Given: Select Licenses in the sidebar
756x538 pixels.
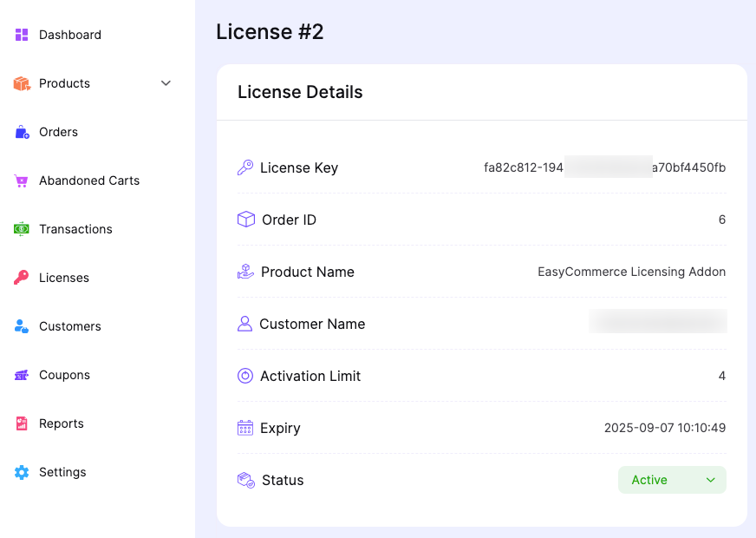Looking at the screenshot, I should point(64,278).
